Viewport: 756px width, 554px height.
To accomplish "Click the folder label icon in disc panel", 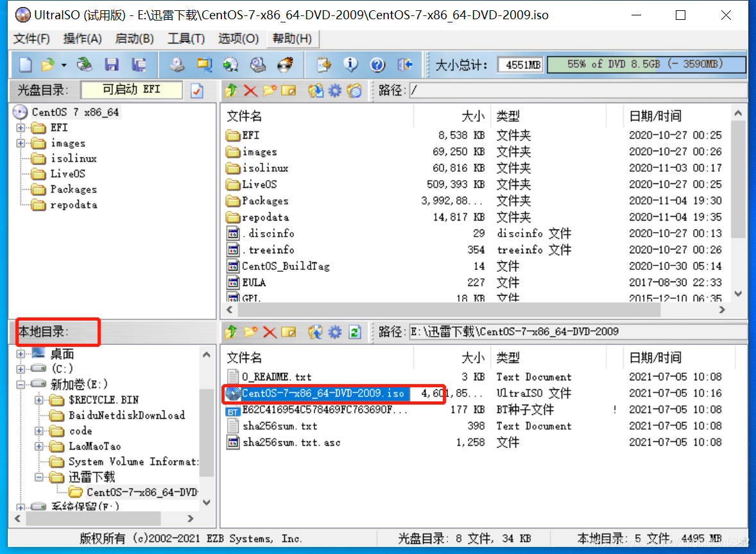I will pyautogui.click(x=354, y=90).
